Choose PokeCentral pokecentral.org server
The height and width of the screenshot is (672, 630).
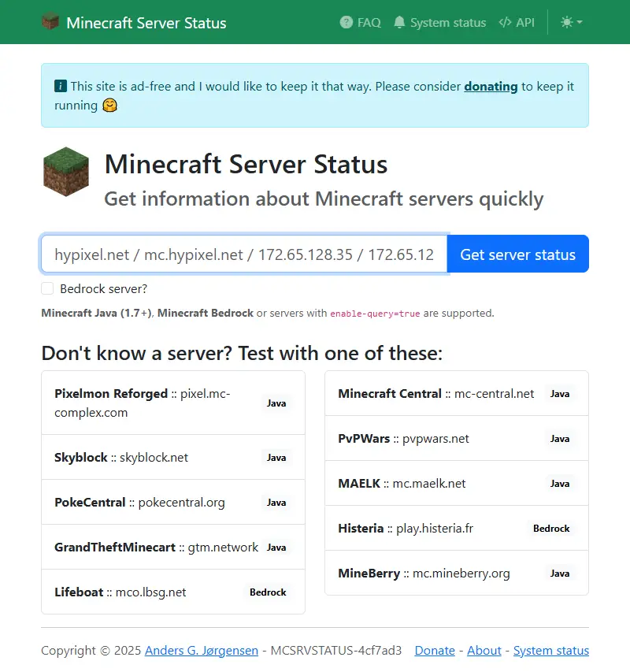pos(173,503)
